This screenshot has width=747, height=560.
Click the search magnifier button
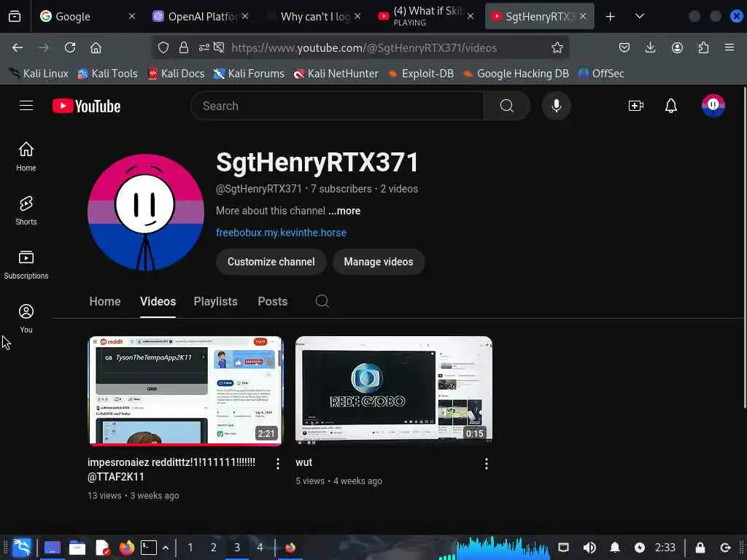(x=507, y=106)
